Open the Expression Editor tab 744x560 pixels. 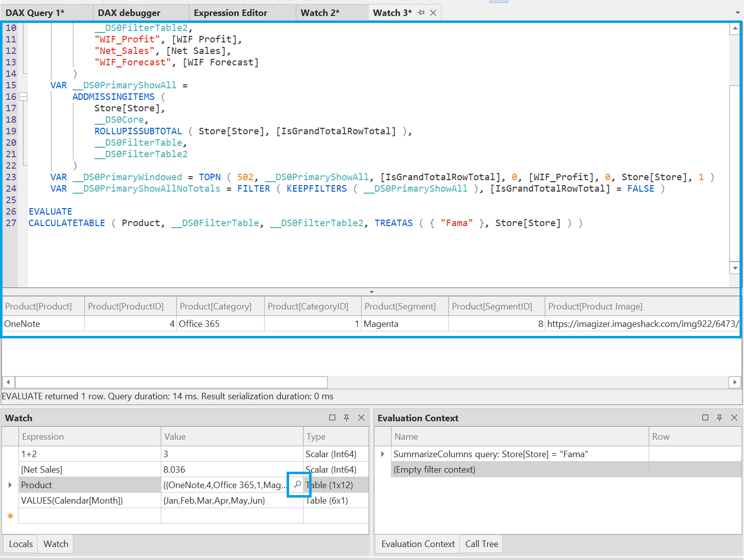coord(230,13)
